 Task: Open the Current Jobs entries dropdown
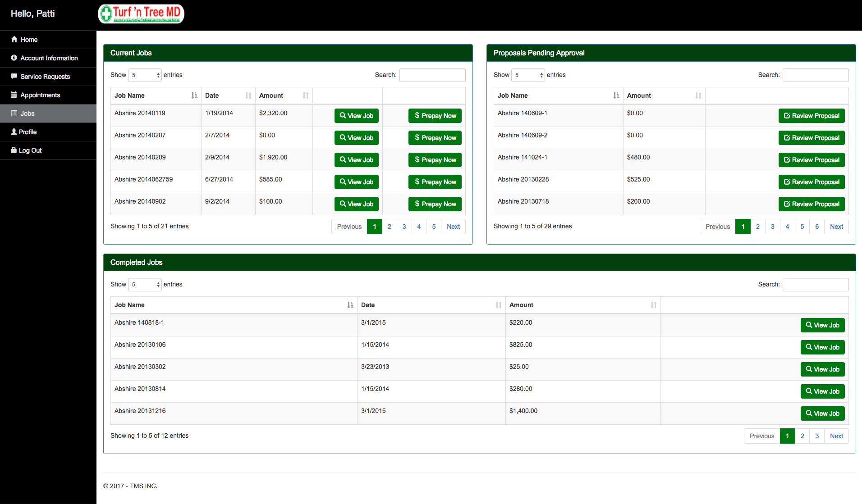click(145, 75)
